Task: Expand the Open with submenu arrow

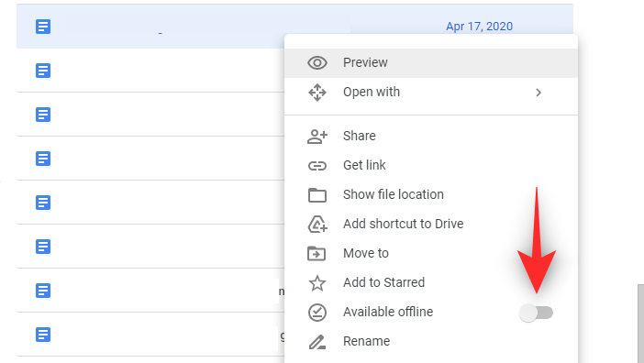Action: pos(539,93)
